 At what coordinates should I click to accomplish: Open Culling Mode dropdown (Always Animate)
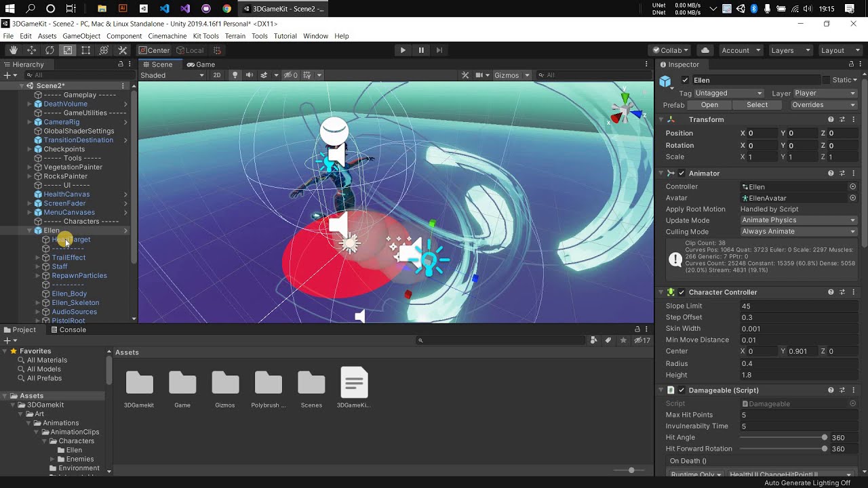pyautogui.click(x=798, y=231)
